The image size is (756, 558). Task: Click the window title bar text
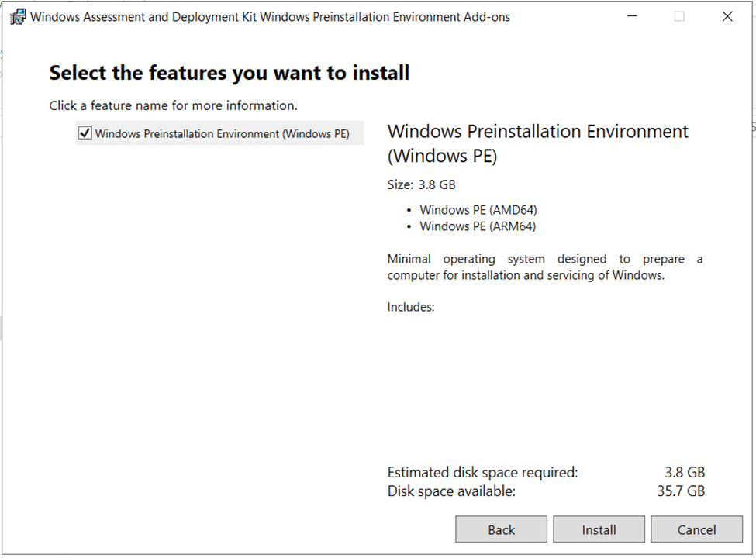270,17
